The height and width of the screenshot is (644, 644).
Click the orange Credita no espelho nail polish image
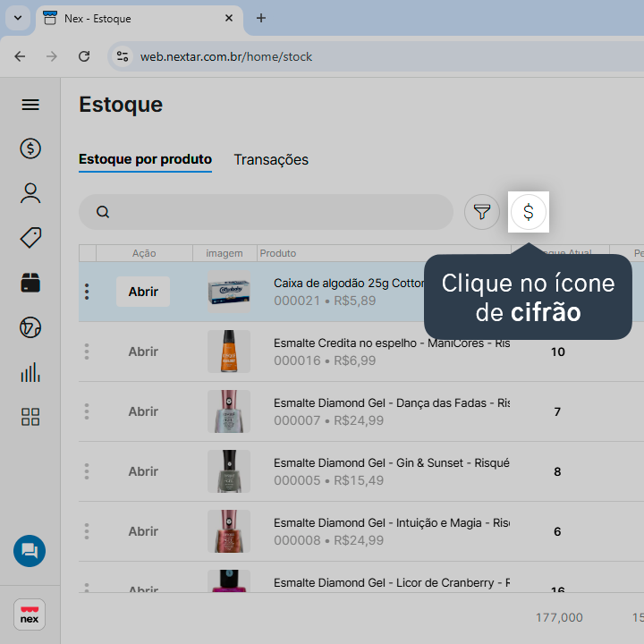pyautogui.click(x=229, y=352)
